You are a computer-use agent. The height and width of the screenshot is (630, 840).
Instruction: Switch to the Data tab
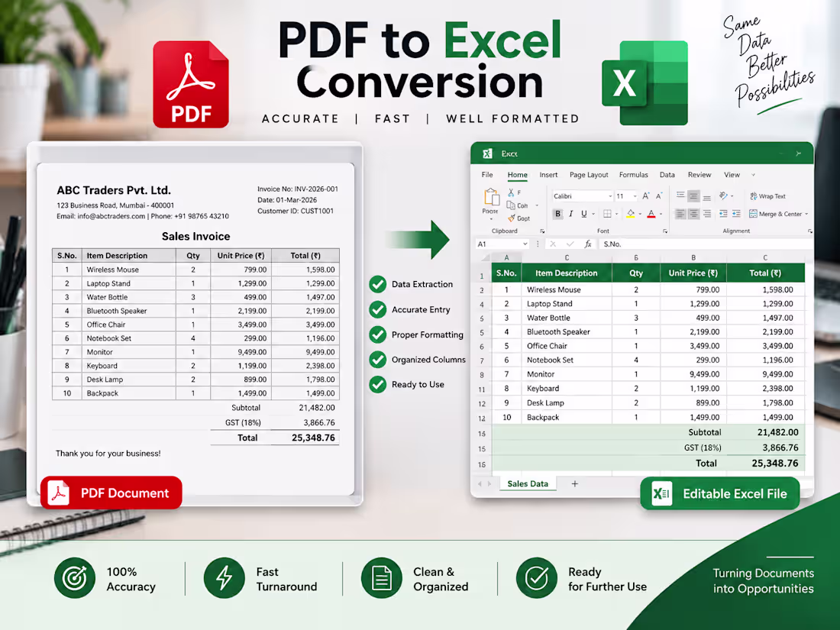click(x=667, y=175)
